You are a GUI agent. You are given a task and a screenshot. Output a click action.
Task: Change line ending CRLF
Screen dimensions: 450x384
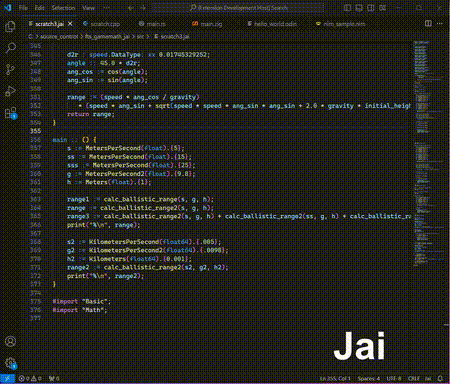(413, 379)
